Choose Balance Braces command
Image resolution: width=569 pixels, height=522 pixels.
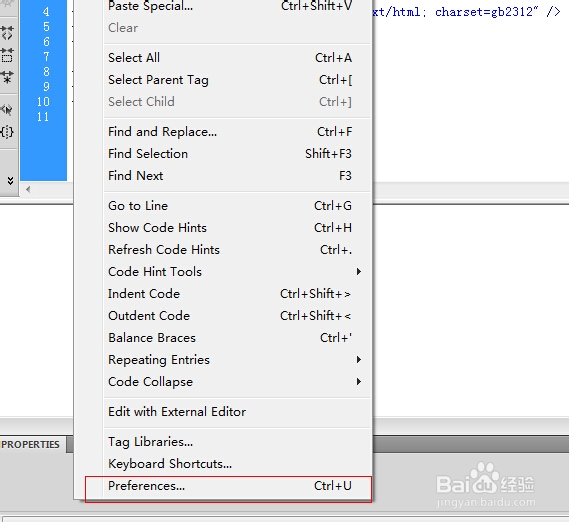point(229,338)
